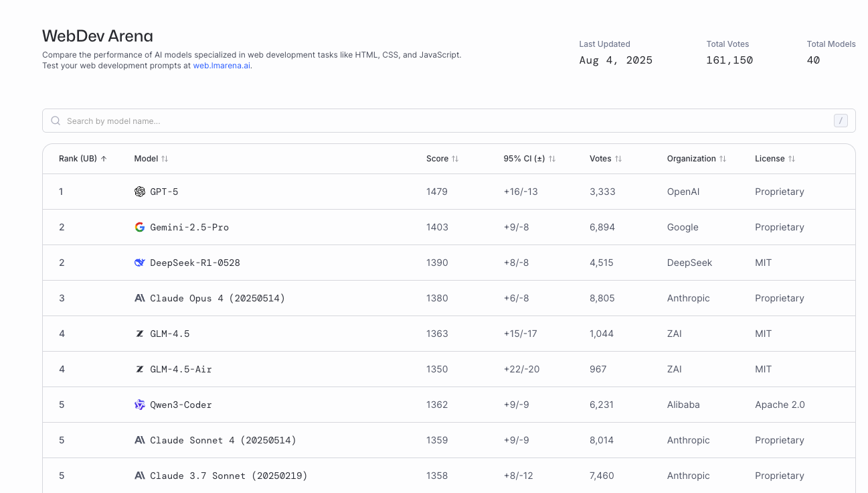Click the magnifier icon in search bar
This screenshot has width=868, height=493.
[x=56, y=121]
